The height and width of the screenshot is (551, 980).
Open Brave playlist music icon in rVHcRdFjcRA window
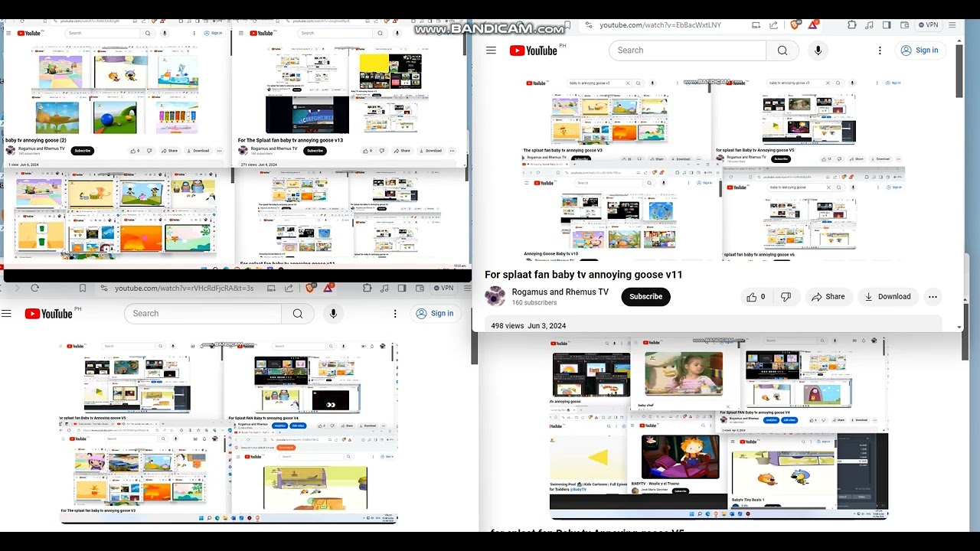pos(384,289)
